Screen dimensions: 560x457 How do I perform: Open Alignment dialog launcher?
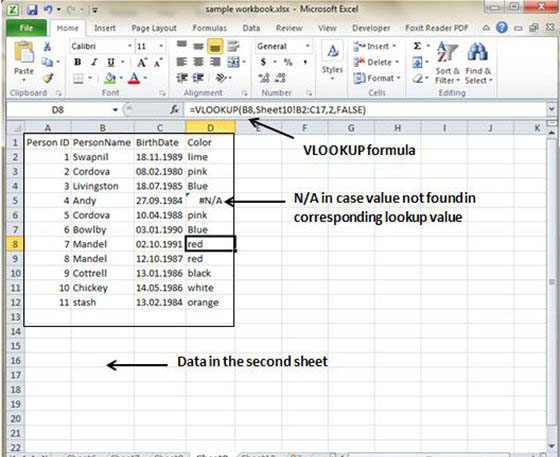pos(245,94)
